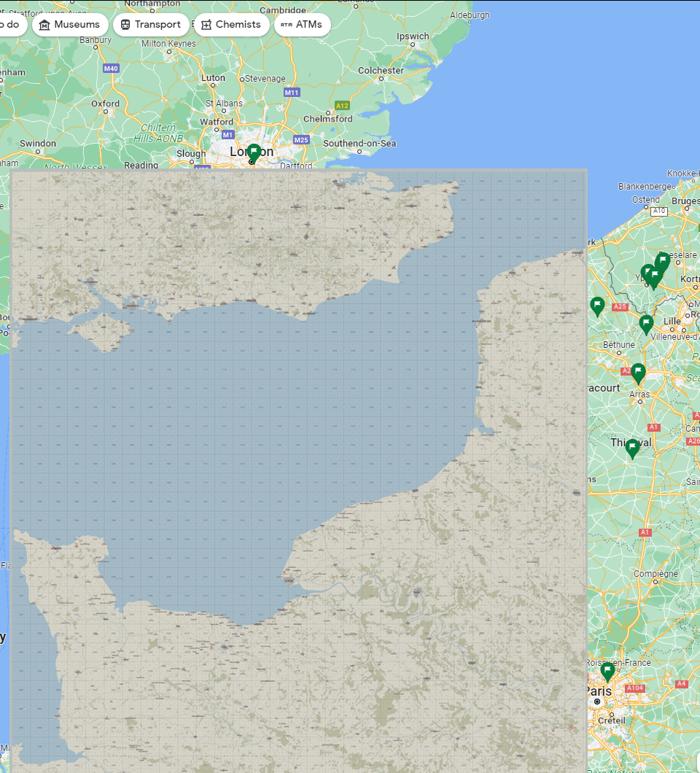Select the Banbury label
This screenshot has height=773, width=700.
click(x=96, y=40)
